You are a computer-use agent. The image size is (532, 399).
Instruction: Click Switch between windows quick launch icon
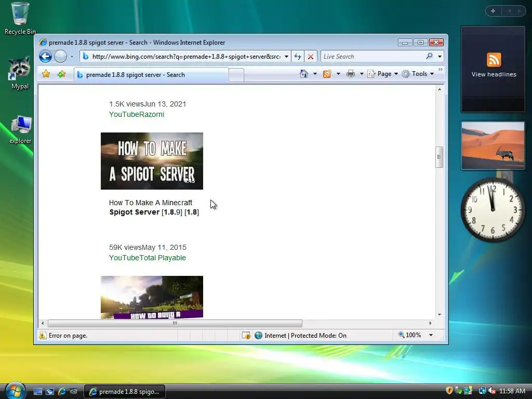click(x=50, y=392)
